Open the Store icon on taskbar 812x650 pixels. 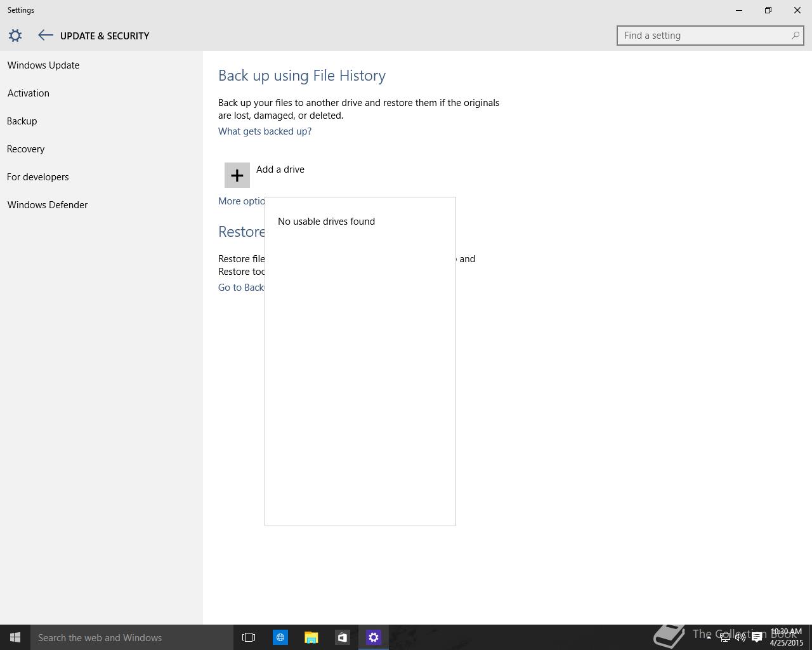343,637
